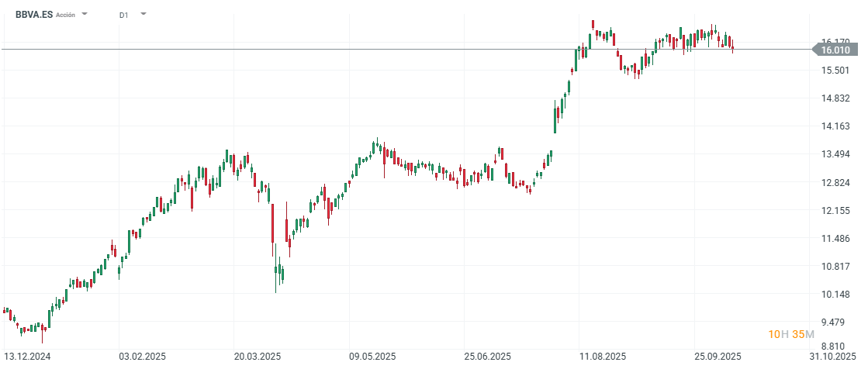Click the 25.06.2025 date label
The width and height of the screenshot is (868, 369).
click(x=487, y=357)
